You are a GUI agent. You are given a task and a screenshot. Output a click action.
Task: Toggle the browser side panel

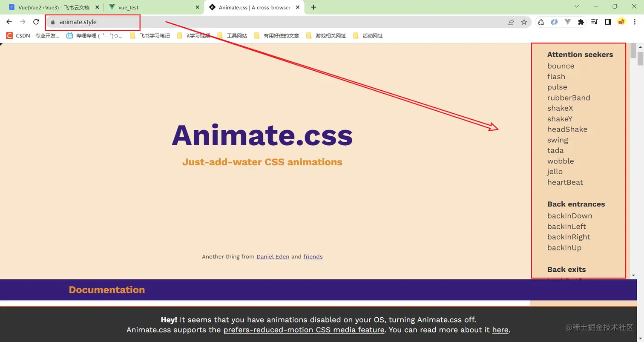(x=608, y=22)
